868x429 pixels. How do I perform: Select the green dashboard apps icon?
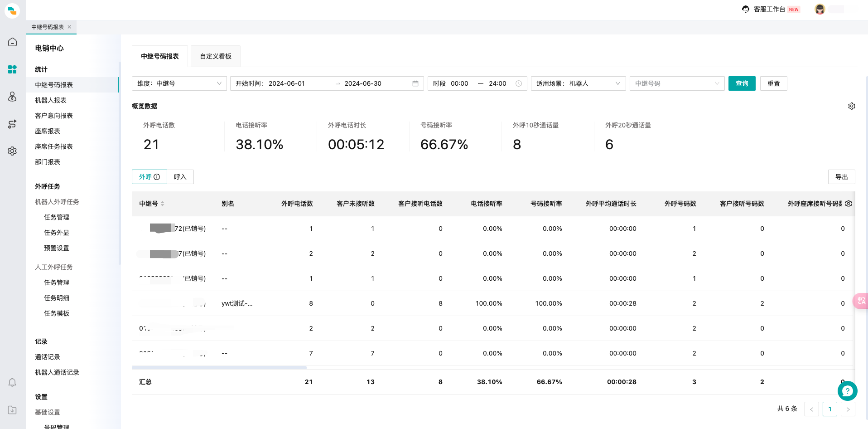coord(12,69)
